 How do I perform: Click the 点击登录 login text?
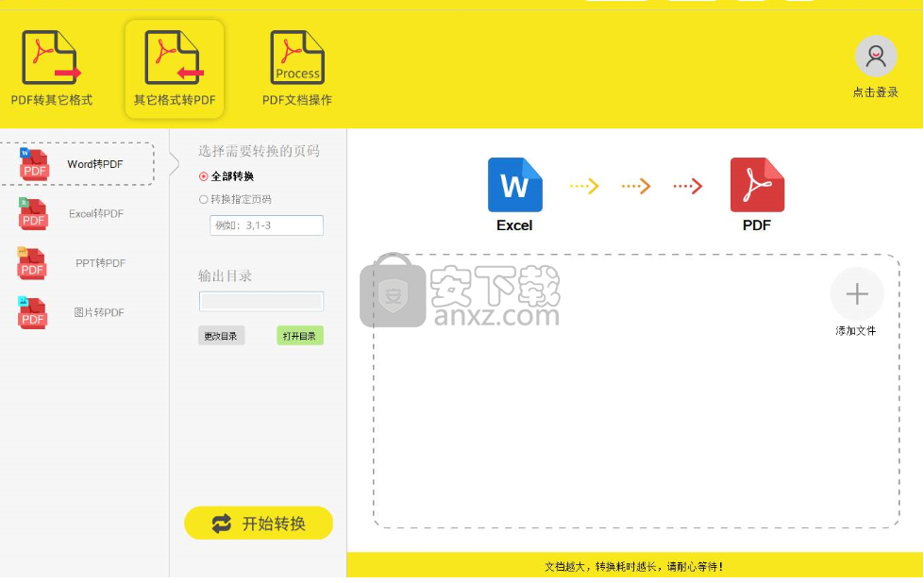click(876, 92)
